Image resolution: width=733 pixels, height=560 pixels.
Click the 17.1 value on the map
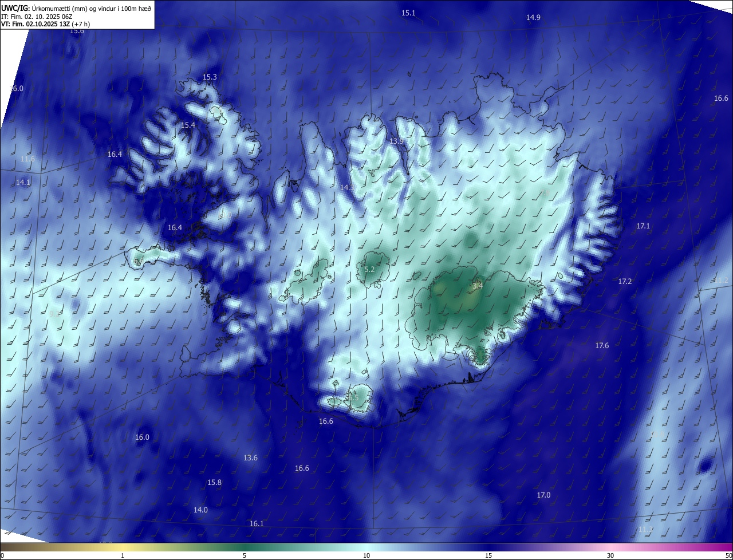643,226
